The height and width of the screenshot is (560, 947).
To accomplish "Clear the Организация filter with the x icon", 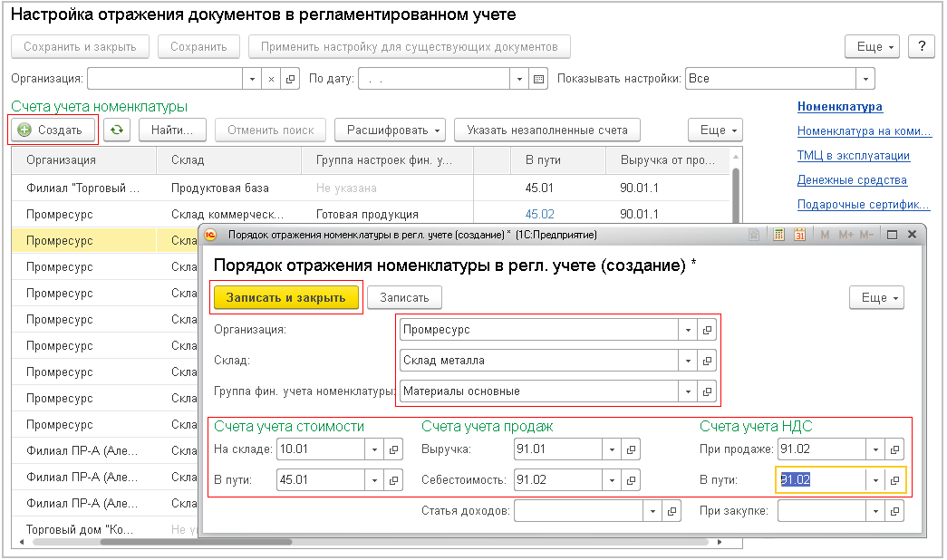I will pos(272,79).
